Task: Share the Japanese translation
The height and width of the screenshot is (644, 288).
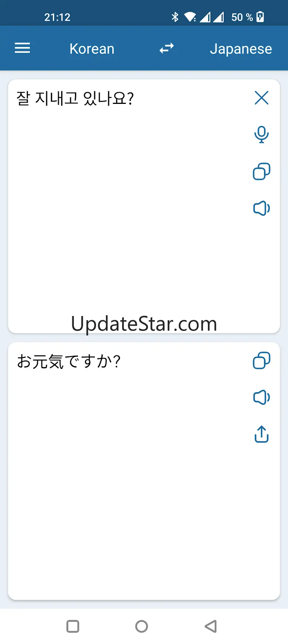Action: (x=261, y=434)
